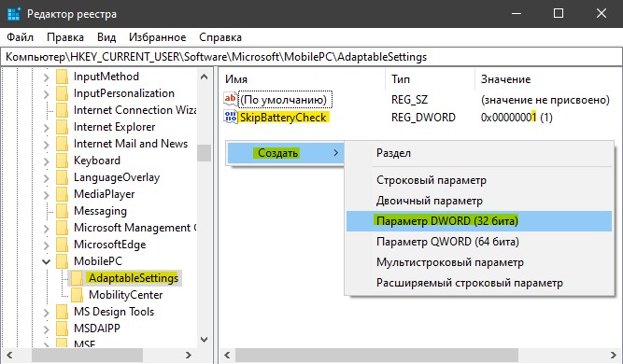This screenshot has height=364, width=623.
Task: Click the tree pane horizontal scroll left arrow
Action: pos(9,355)
